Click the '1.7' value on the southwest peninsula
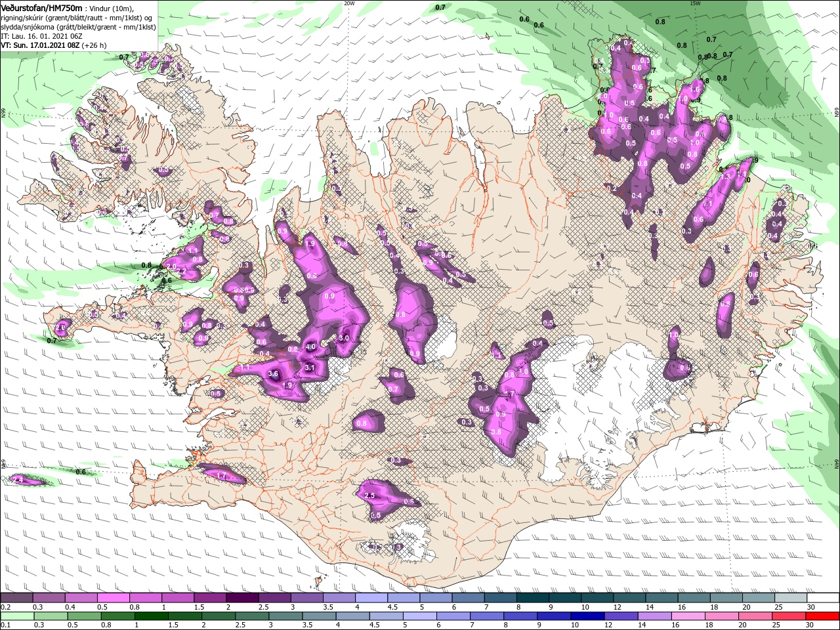Screen dimensions: 840x630 click(221, 475)
